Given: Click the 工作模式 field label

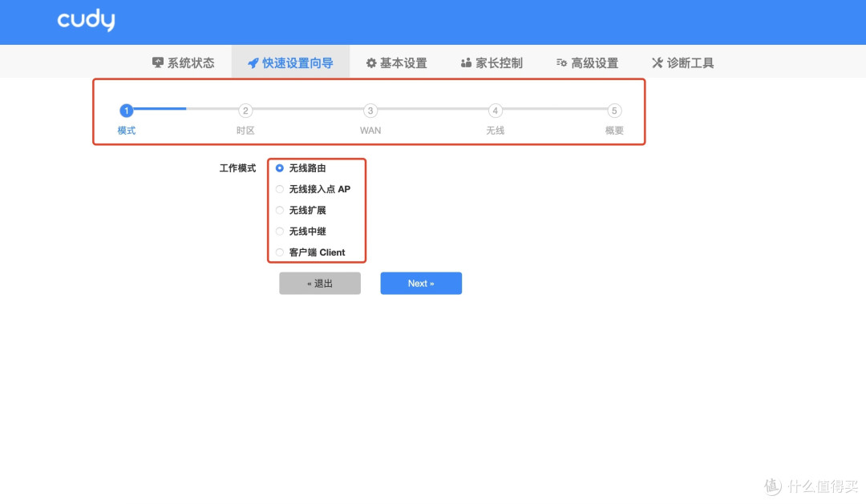Looking at the screenshot, I should point(237,167).
